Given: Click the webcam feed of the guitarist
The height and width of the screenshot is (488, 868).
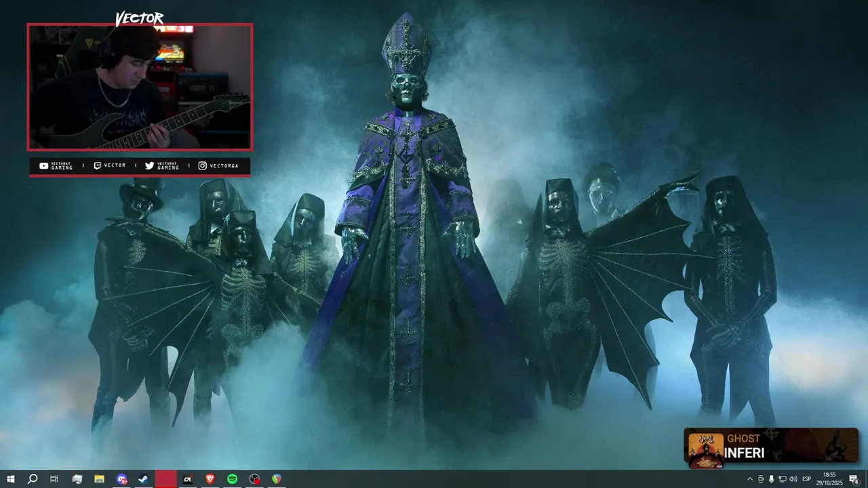Looking at the screenshot, I should 140,87.
